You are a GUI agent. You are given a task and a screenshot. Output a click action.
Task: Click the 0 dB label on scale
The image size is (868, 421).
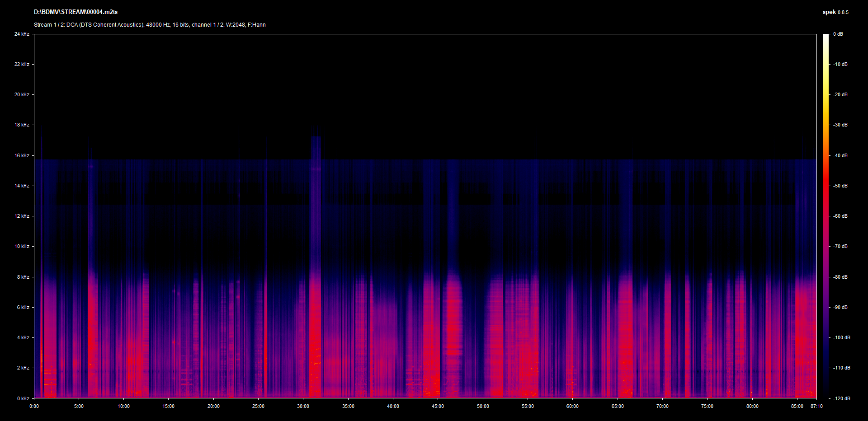pyautogui.click(x=838, y=34)
